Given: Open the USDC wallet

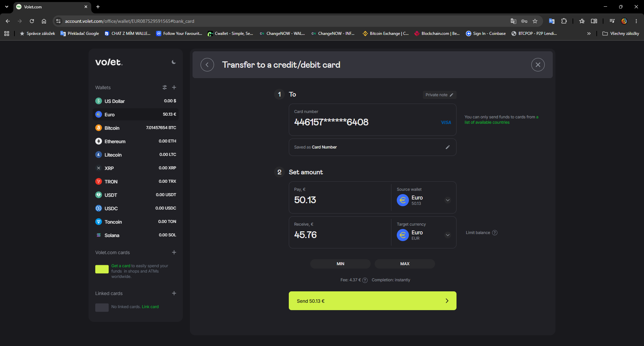Looking at the screenshot, I should [x=136, y=208].
